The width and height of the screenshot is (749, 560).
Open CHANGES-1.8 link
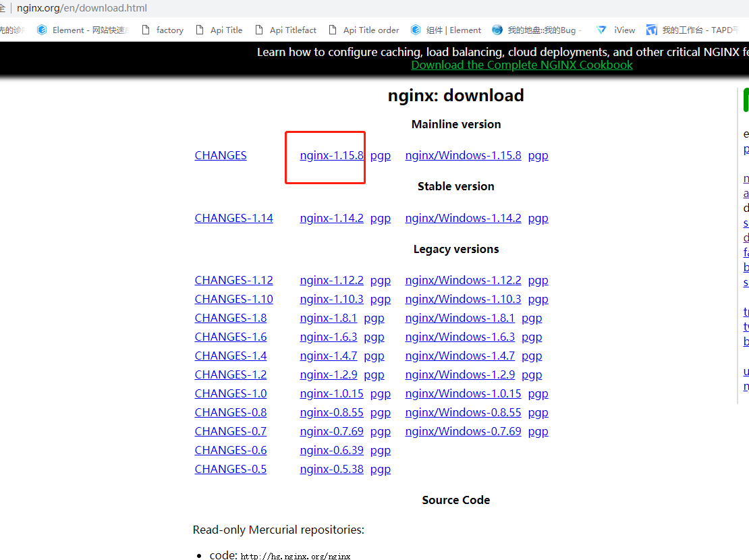coord(231,318)
